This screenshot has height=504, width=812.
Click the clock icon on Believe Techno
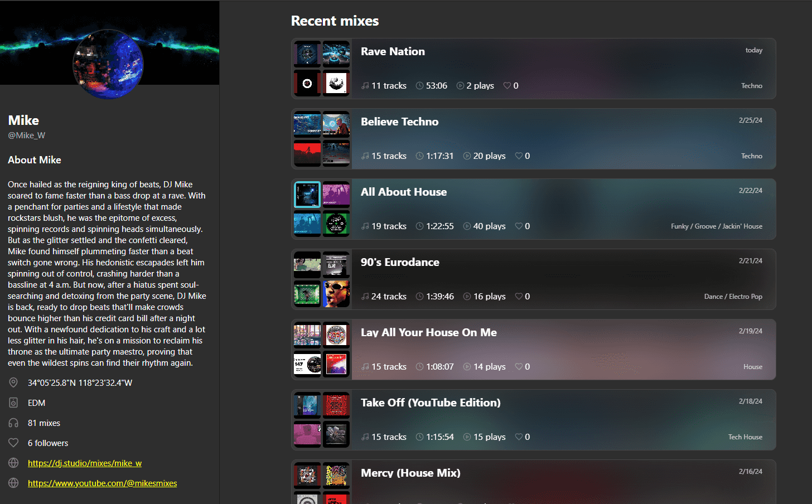click(x=419, y=156)
